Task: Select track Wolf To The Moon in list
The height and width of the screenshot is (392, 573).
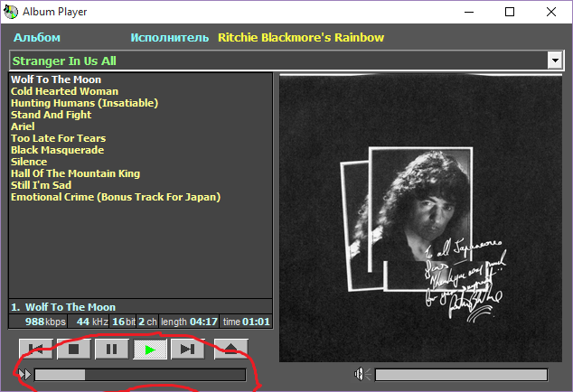Action: (56, 79)
